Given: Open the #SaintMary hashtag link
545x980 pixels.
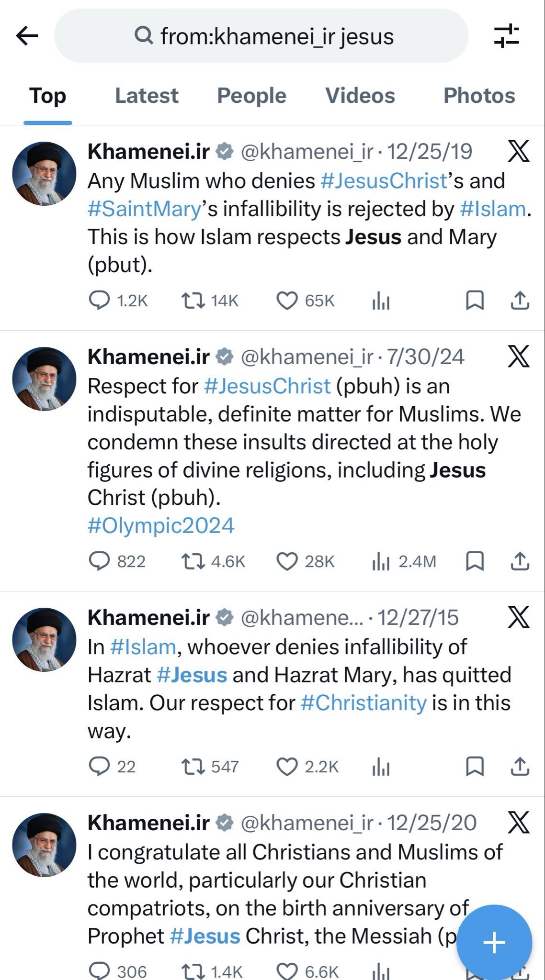Looking at the screenshot, I should (x=144, y=209).
